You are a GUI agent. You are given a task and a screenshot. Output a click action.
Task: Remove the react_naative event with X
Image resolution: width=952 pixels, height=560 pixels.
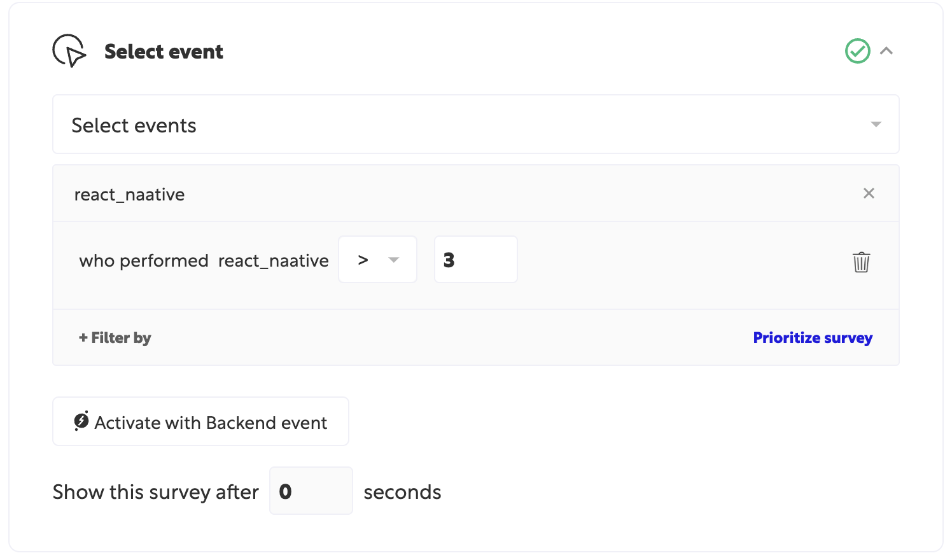[869, 193]
